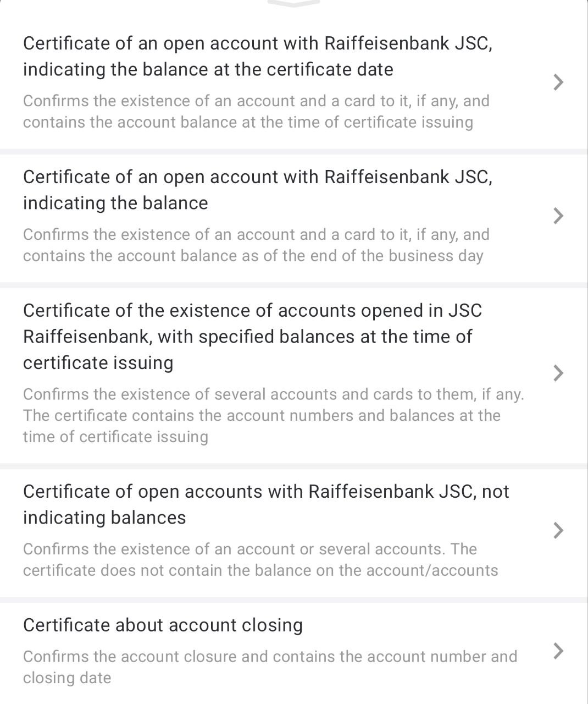Screen dimensions: 588x704
Task: Expand chevron for end-of-business-day balance certificate
Action: click(x=558, y=216)
